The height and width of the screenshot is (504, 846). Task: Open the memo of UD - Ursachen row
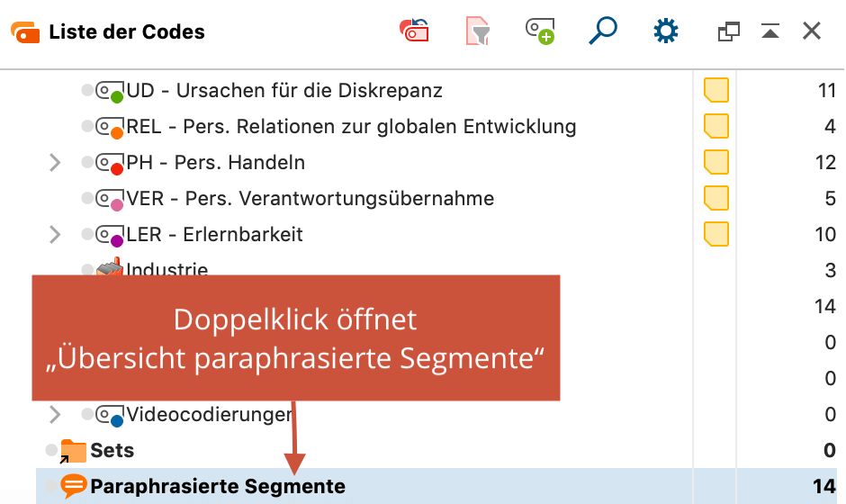(x=716, y=90)
